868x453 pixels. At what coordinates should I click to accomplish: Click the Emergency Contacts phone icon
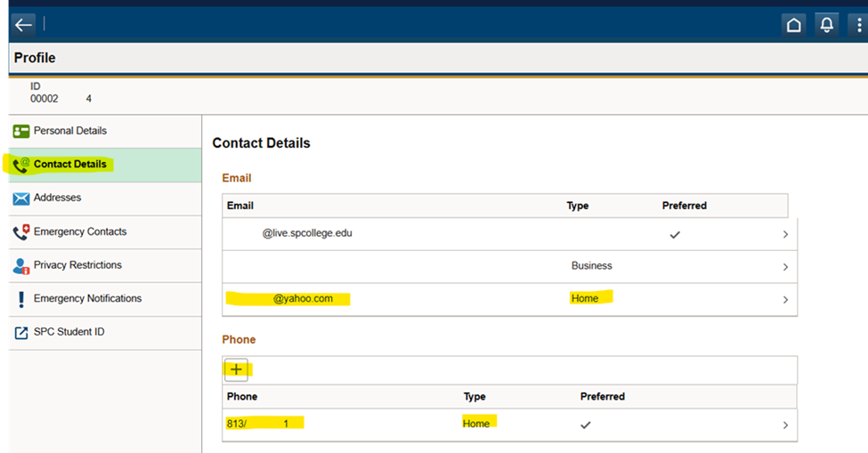pos(21,232)
